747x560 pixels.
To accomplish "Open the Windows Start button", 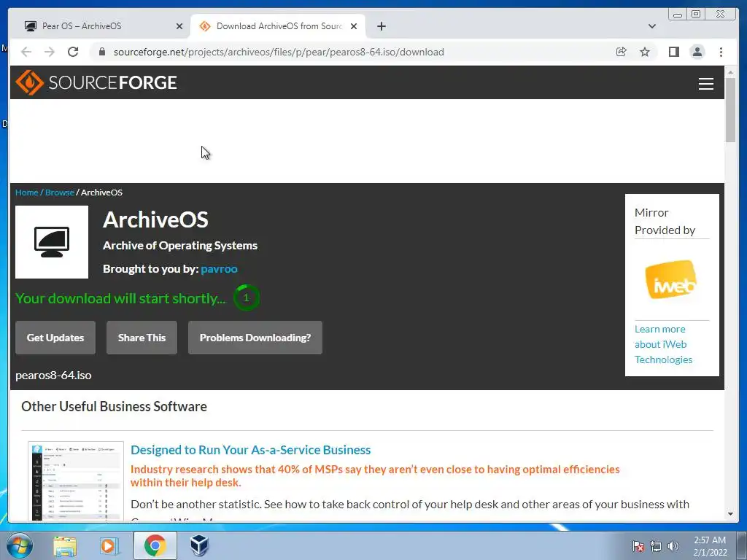I will (20, 545).
